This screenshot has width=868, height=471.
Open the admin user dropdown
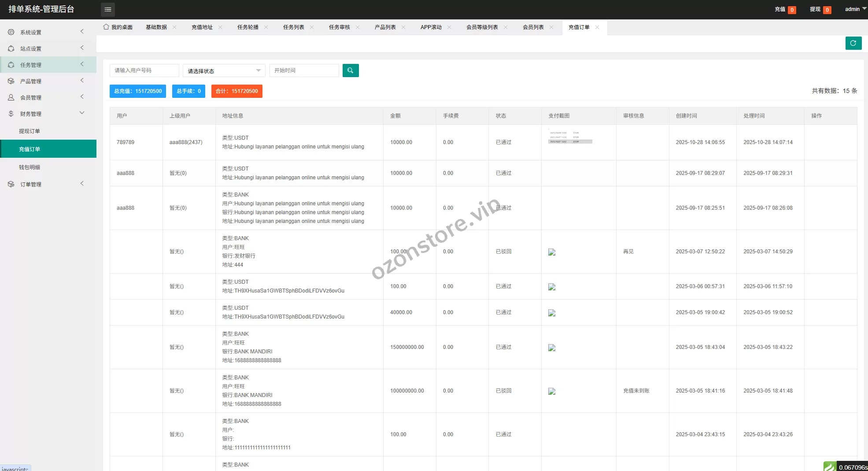tap(855, 9)
